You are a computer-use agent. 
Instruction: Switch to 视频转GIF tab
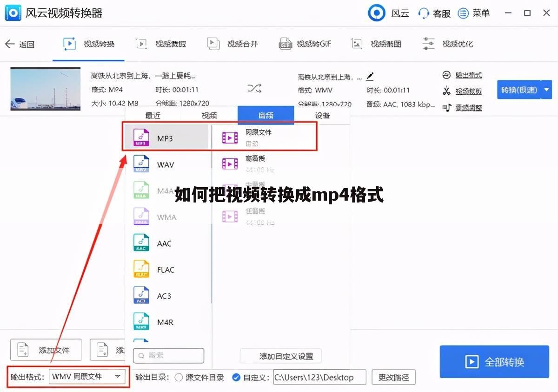tap(305, 44)
